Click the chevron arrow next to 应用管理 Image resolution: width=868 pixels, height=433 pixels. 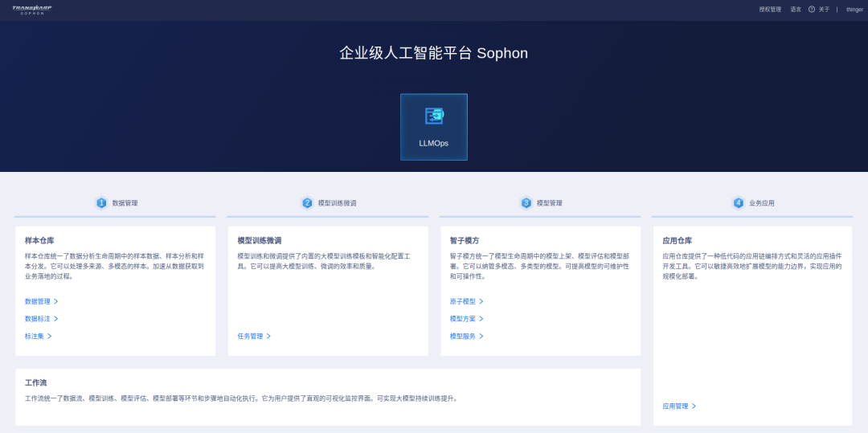(694, 406)
